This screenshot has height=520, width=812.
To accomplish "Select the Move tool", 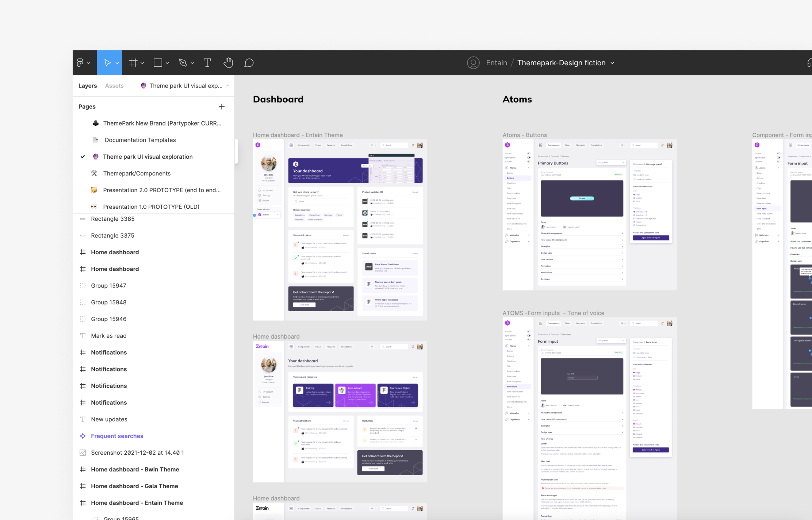I will pos(107,63).
